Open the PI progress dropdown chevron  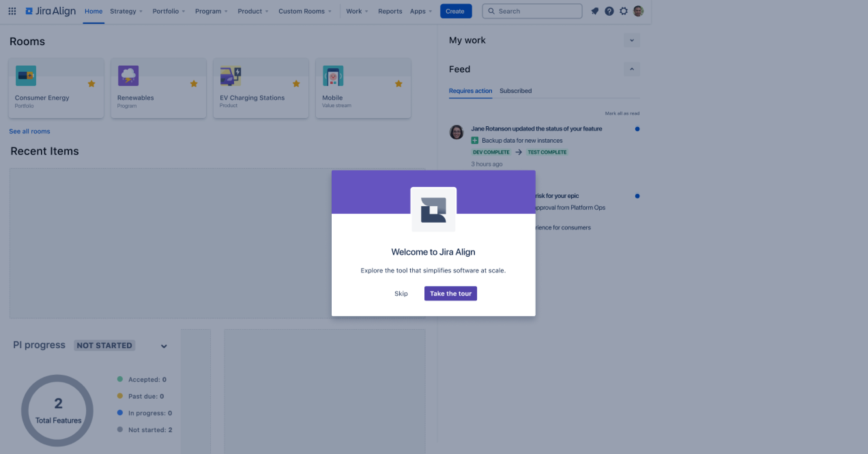pos(164,346)
